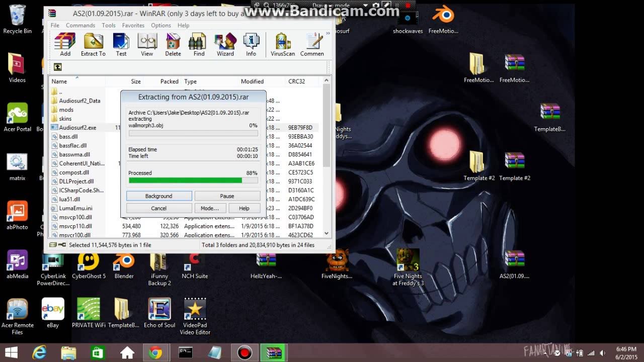This screenshot has height=362, width=644.
Task: Click the eBay desktop icon
Action: pyautogui.click(x=53, y=313)
